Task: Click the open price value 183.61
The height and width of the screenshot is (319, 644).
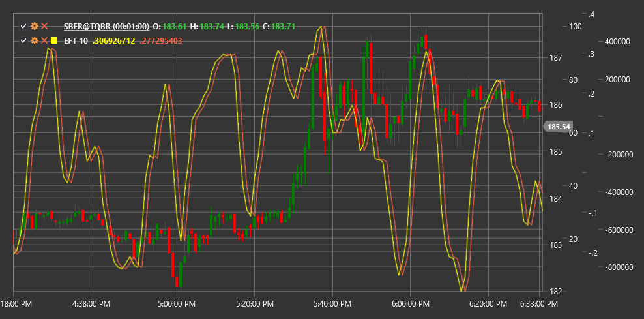Action: click(175, 27)
